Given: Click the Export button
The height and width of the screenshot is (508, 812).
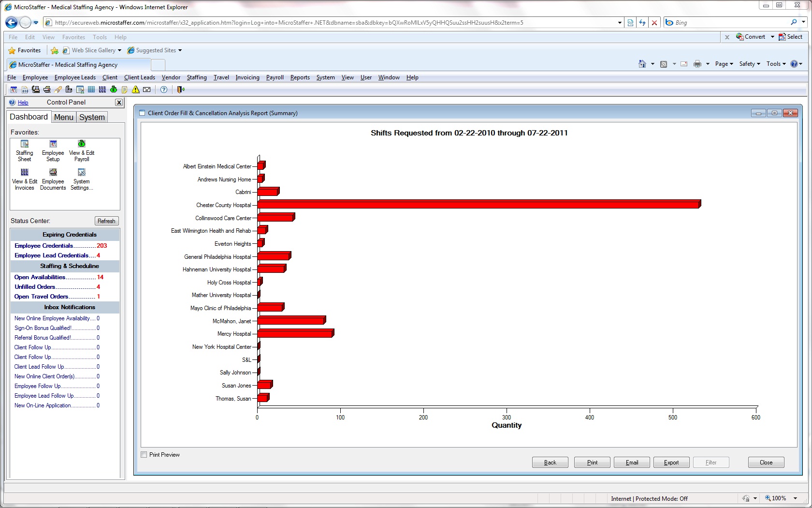Looking at the screenshot, I should 671,463.
